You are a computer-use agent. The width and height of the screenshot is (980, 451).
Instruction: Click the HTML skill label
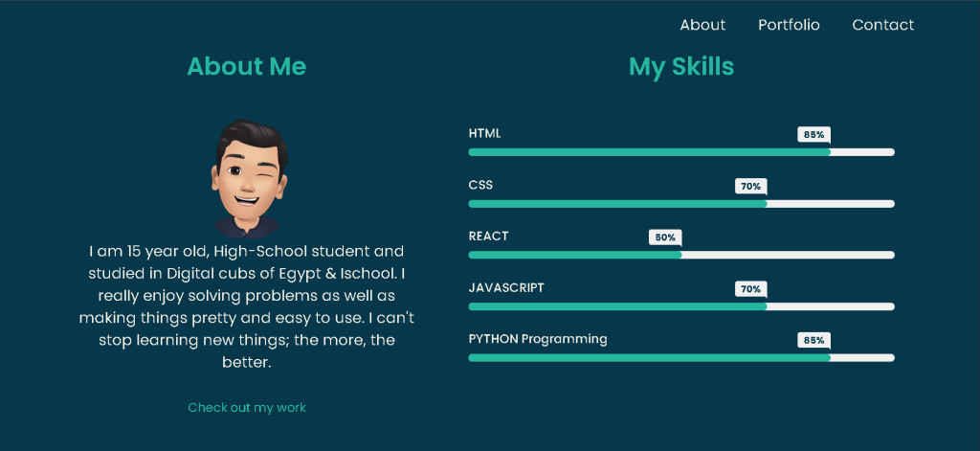click(x=484, y=133)
